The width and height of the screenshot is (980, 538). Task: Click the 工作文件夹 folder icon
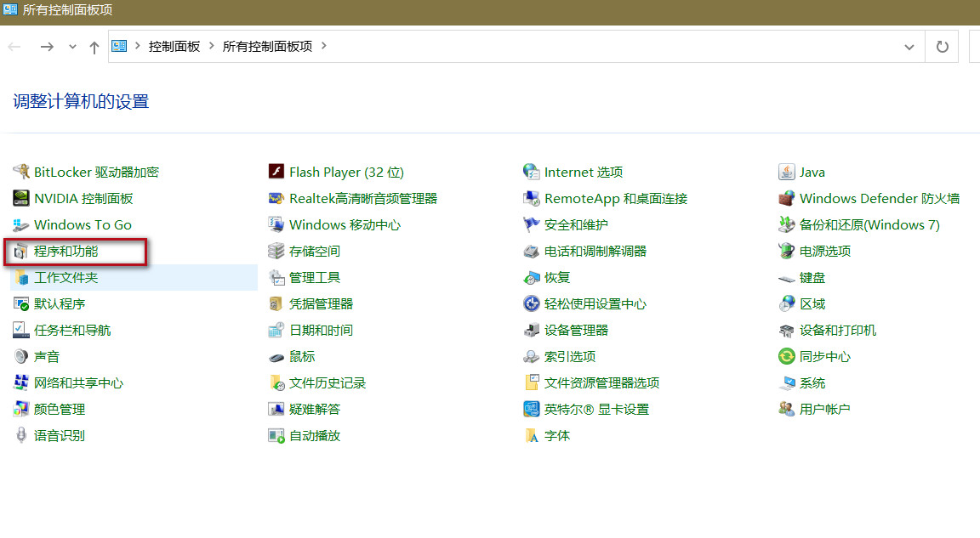pyautogui.click(x=21, y=277)
